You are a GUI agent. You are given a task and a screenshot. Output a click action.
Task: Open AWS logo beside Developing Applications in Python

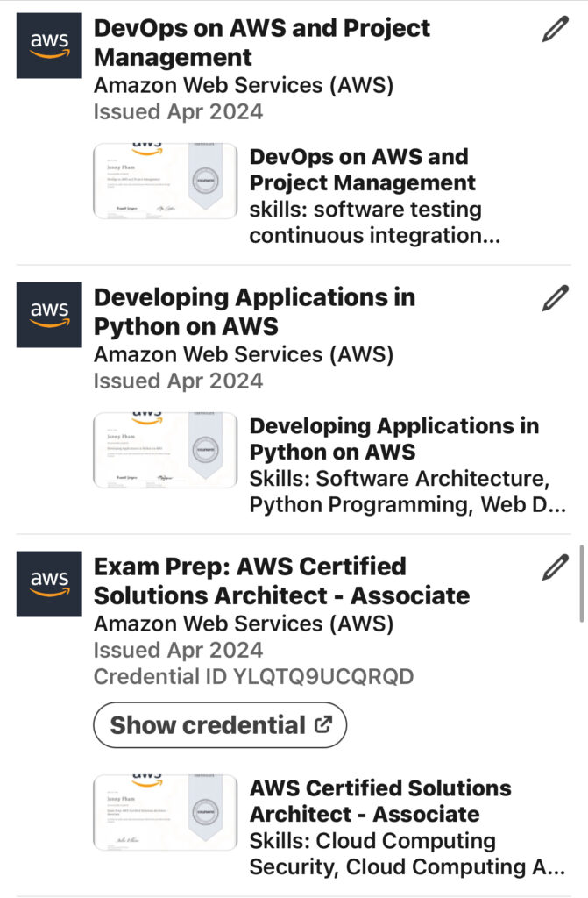tap(49, 315)
